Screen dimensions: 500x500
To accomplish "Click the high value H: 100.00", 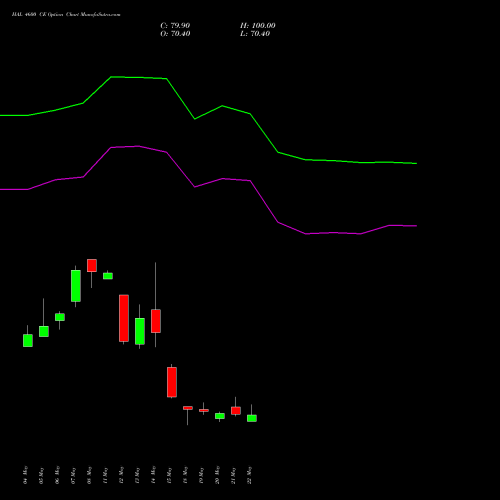I will point(258,26).
